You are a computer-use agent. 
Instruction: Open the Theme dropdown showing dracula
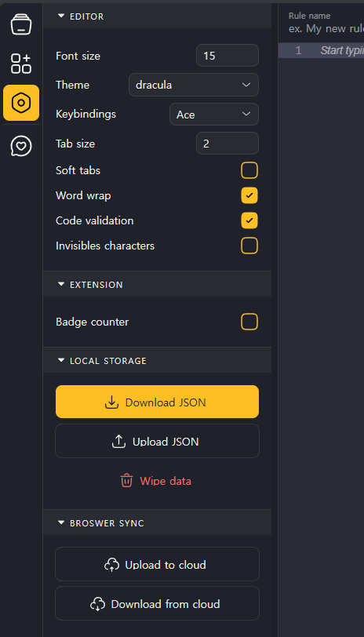point(194,85)
